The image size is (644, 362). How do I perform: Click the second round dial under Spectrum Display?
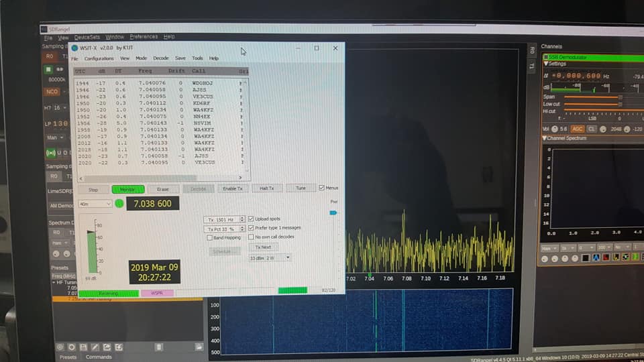(66, 253)
